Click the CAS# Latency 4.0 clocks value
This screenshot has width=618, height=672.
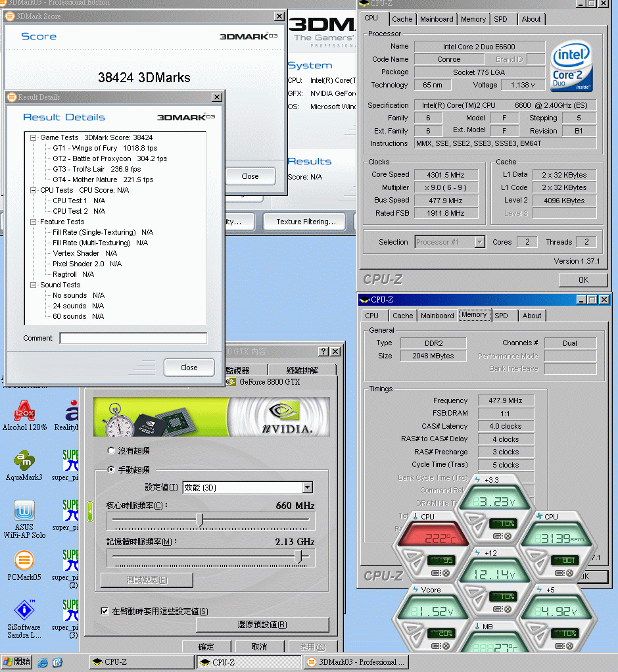coord(506,427)
